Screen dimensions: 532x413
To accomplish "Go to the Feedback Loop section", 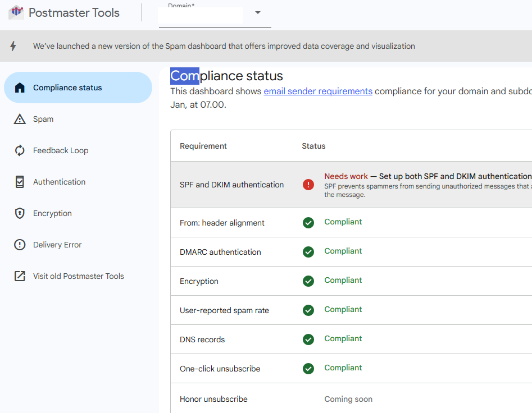I will pos(61,150).
